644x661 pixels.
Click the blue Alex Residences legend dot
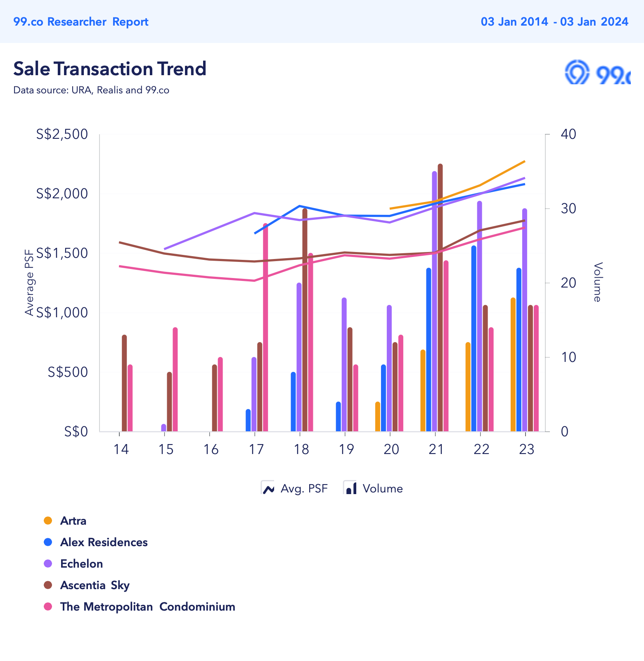(x=48, y=542)
